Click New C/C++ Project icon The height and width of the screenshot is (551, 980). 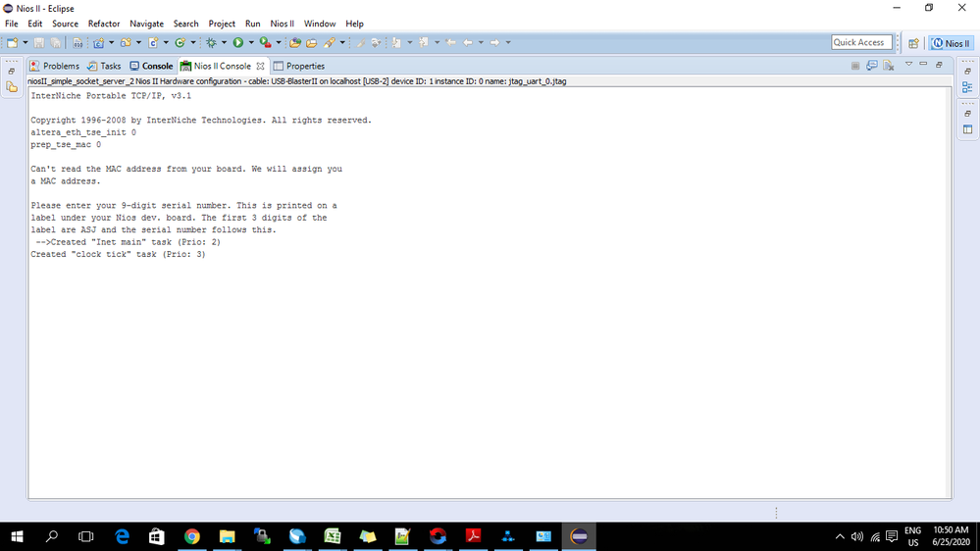coord(99,42)
